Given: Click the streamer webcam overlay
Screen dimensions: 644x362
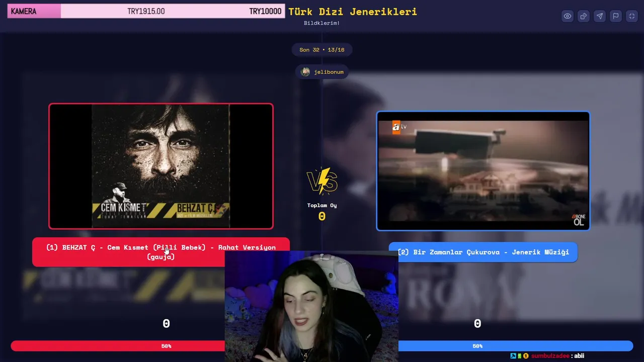Looking at the screenshot, I should [311, 307].
